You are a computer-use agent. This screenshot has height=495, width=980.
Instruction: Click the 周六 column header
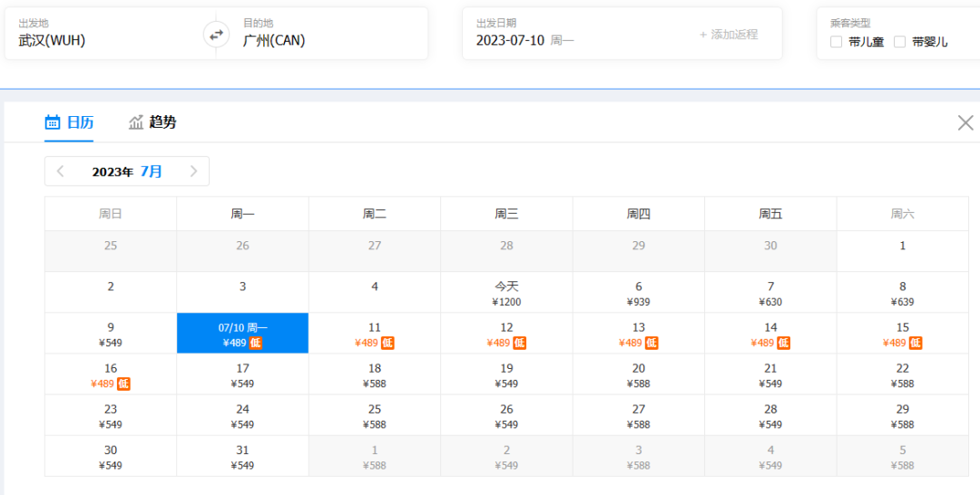tap(903, 214)
